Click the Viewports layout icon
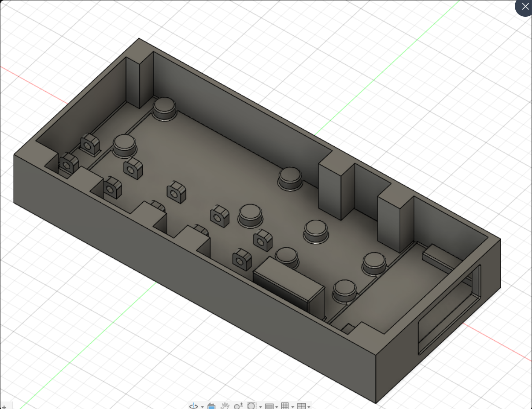 pyautogui.click(x=302, y=406)
